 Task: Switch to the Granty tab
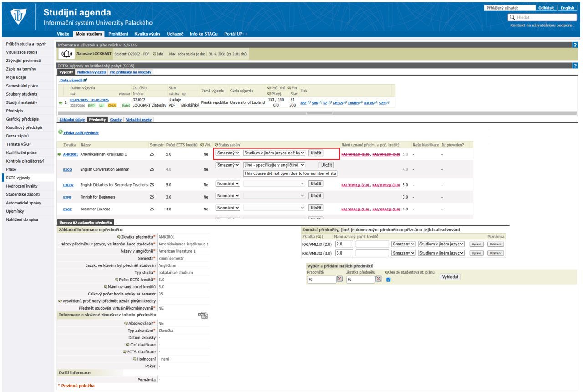tap(116, 120)
